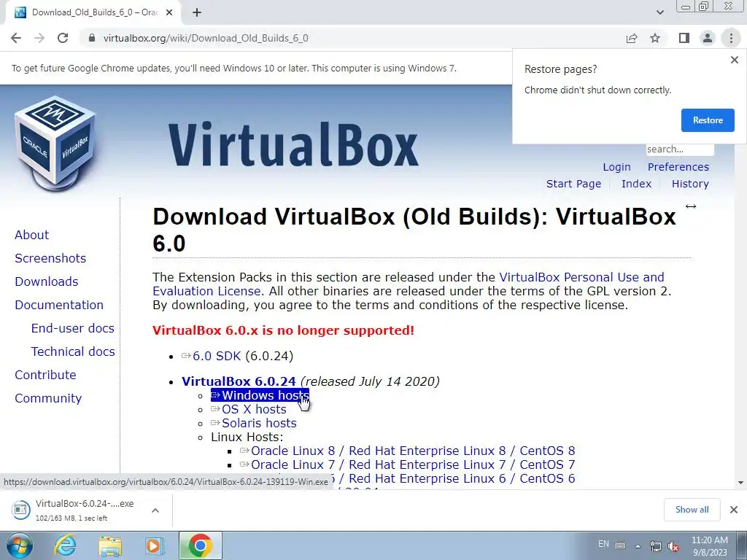The width and height of the screenshot is (747, 560).
Task: Launch Internet Explorer from taskbar
Action: (x=64, y=545)
